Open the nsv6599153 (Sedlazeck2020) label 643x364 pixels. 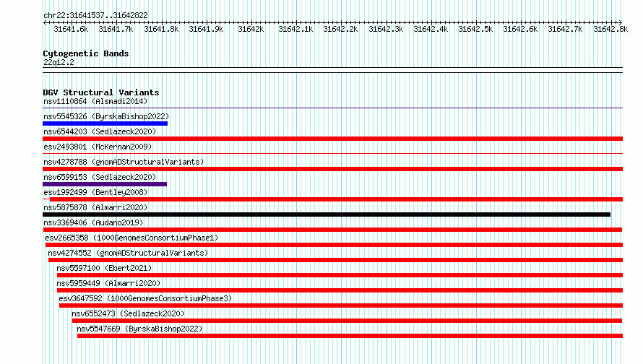coord(100,177)
